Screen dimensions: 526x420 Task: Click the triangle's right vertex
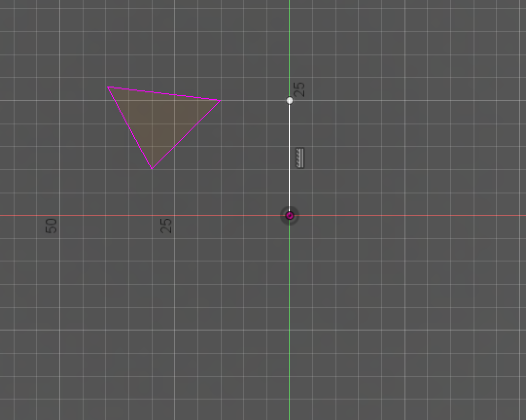click(220, 101)
